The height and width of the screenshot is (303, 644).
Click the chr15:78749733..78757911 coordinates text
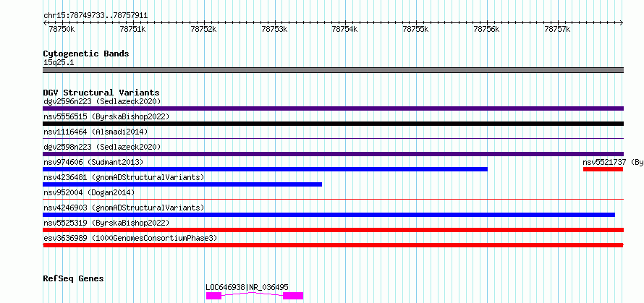[96, 16]
